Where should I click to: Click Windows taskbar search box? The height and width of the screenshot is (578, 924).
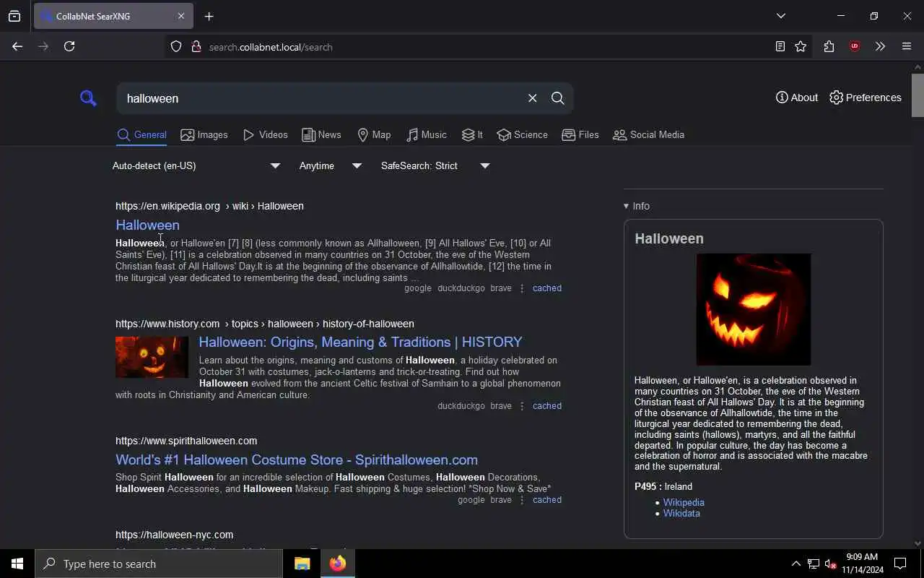tap(159, 564)
